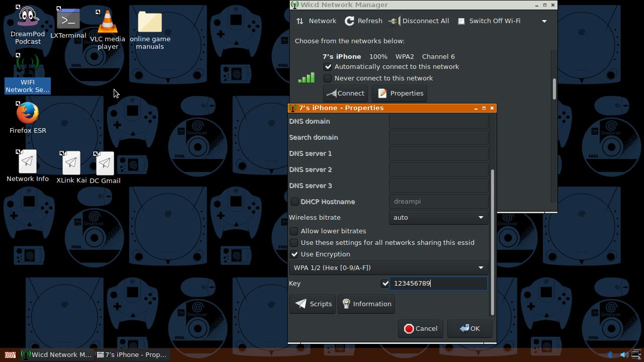Connect to 7's iPhone network
Screen dimensions: 644x362
point(345,94)
